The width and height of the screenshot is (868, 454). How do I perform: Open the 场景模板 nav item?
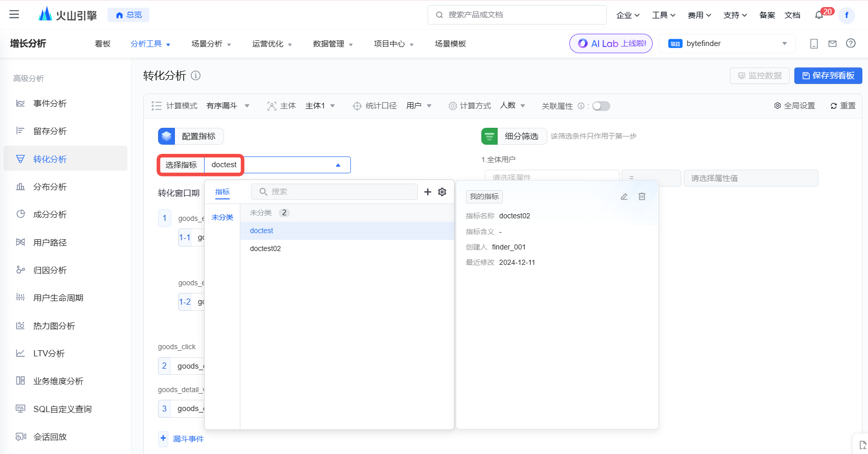[x=450, y=44]
